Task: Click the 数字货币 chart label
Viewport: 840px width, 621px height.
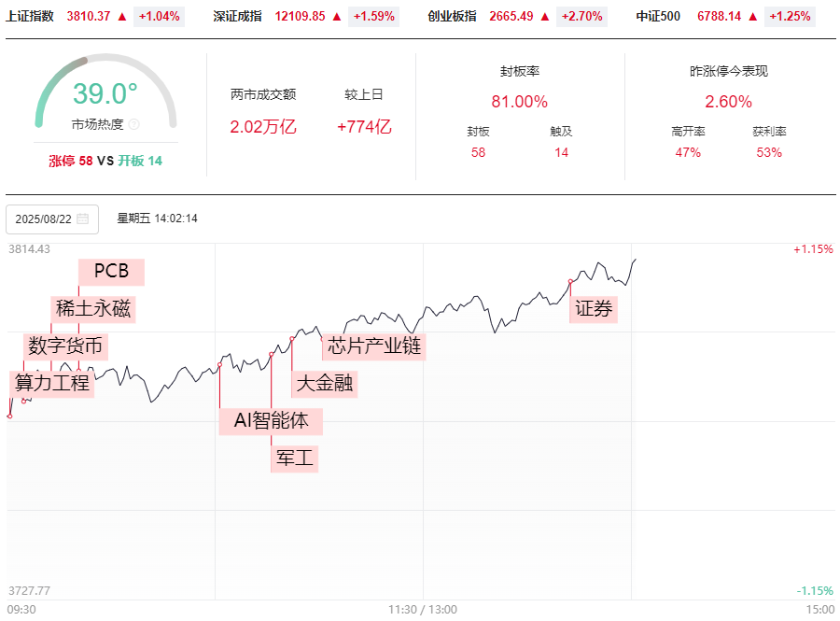Action: coord(65,346)
